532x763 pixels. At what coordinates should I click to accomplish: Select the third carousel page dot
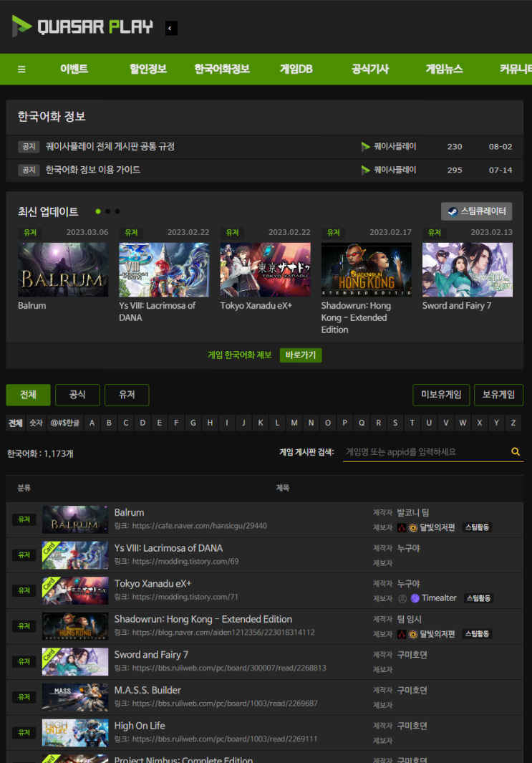[x=117, y=211]
